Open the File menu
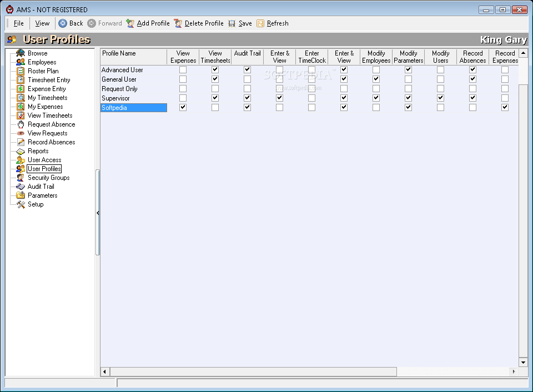This screenshot has width=533, height=392. pyautogui.click(x=19, y=23)
